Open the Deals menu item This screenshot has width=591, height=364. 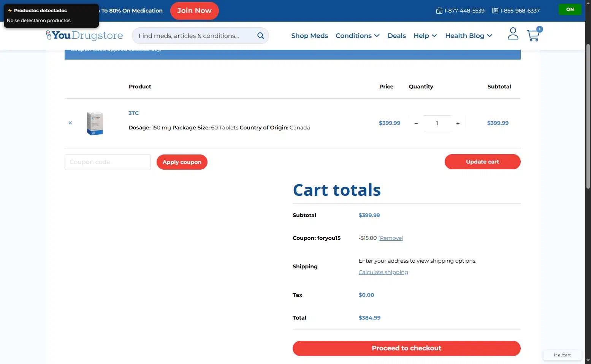(397, 36)
